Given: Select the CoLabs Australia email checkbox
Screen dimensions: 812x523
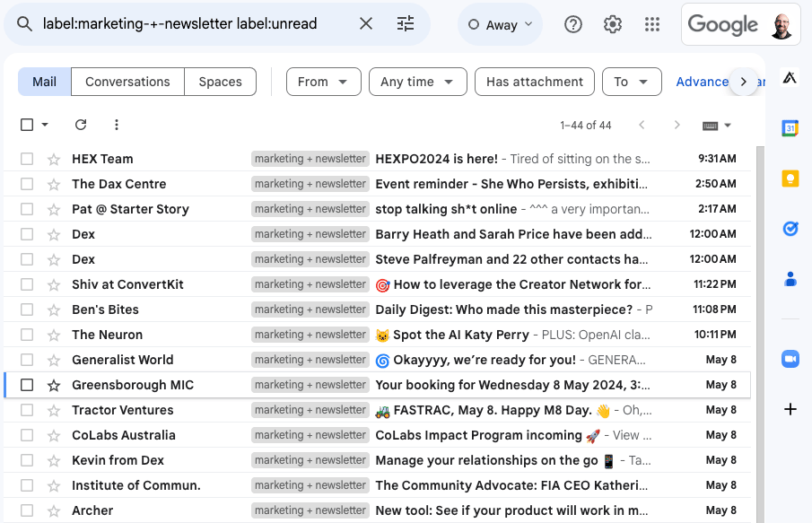Looking at the screenshot, I should (27, 435).
